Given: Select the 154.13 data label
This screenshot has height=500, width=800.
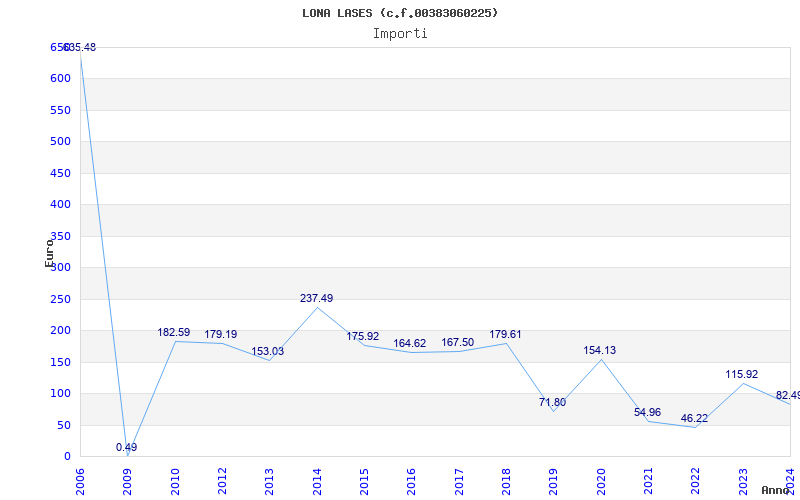Looking at the screenshot, I should click(599, 351).
